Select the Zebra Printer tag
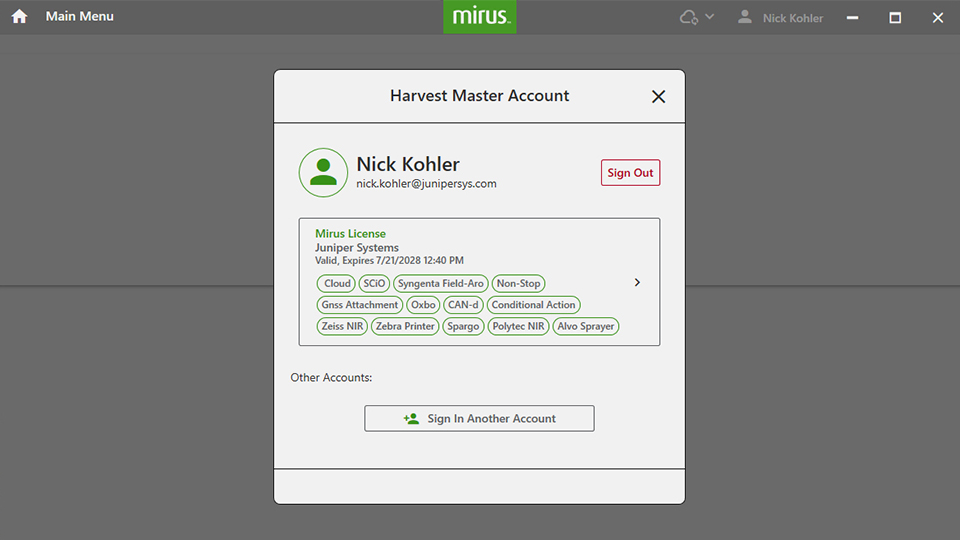 click(405, 326)
